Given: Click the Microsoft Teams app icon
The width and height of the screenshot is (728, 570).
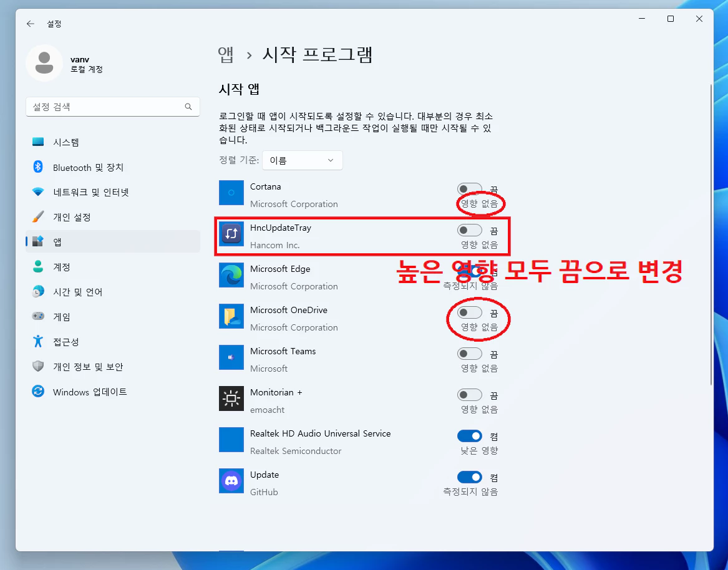Looking at the screenshot, I should pyautogui.click(x=231, y=357).
